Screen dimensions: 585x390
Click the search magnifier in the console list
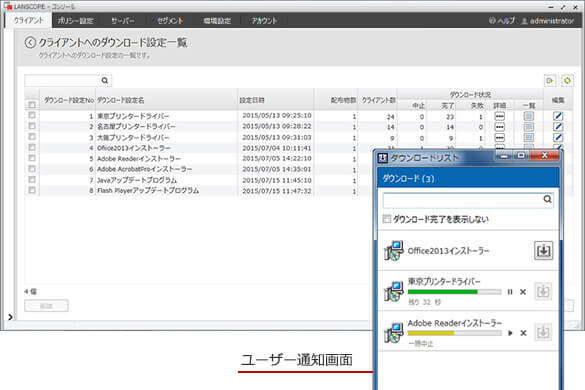click(105, 80)
